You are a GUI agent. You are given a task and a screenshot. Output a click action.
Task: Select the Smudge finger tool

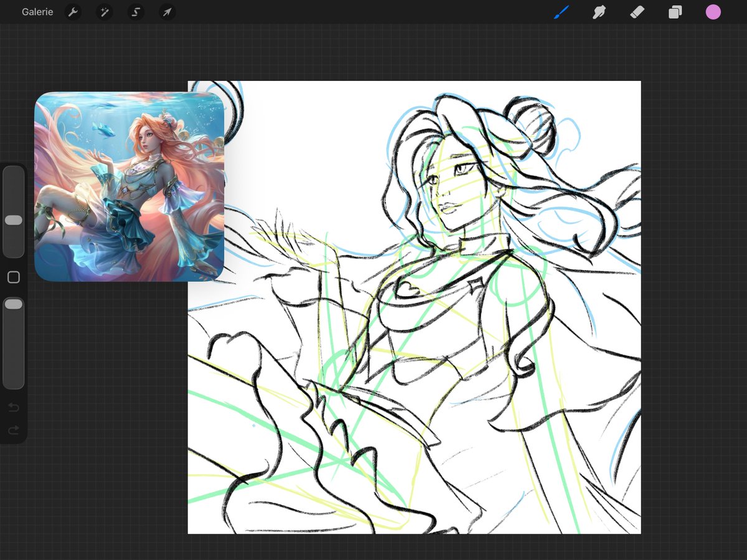[x=599, y=12]
